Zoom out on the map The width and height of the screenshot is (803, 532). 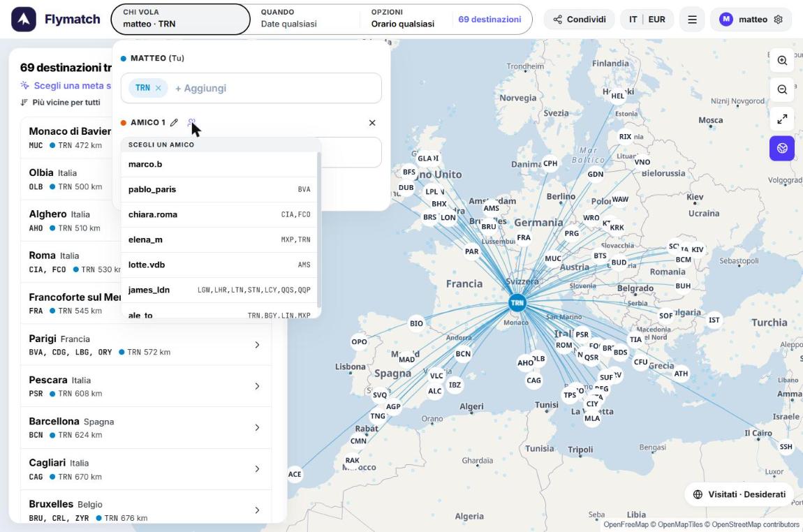pos(782,89)
